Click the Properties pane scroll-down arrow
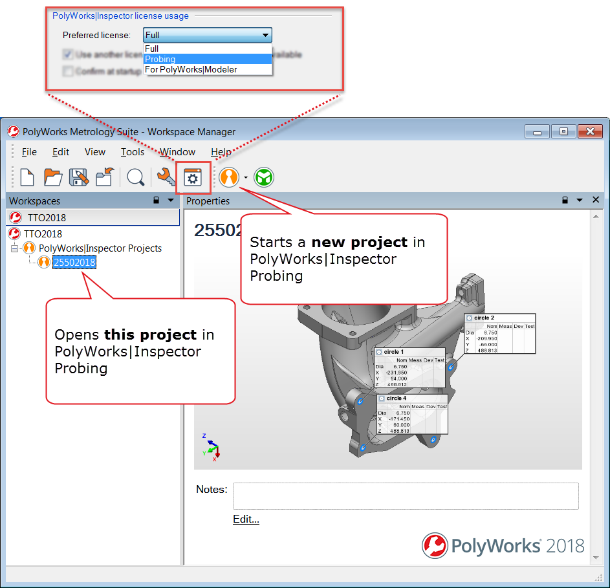The width and height of the screenshot is (610, 588). pos(596,557)
